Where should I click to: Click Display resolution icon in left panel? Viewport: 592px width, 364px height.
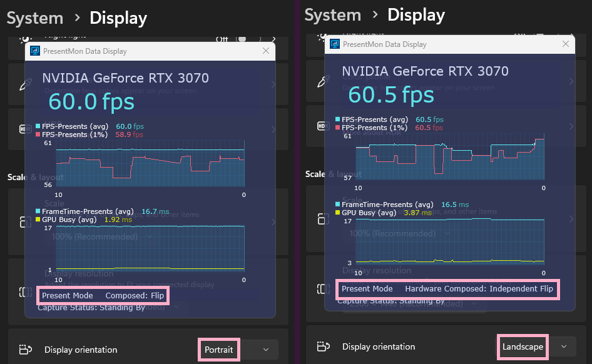coord(25,292)
